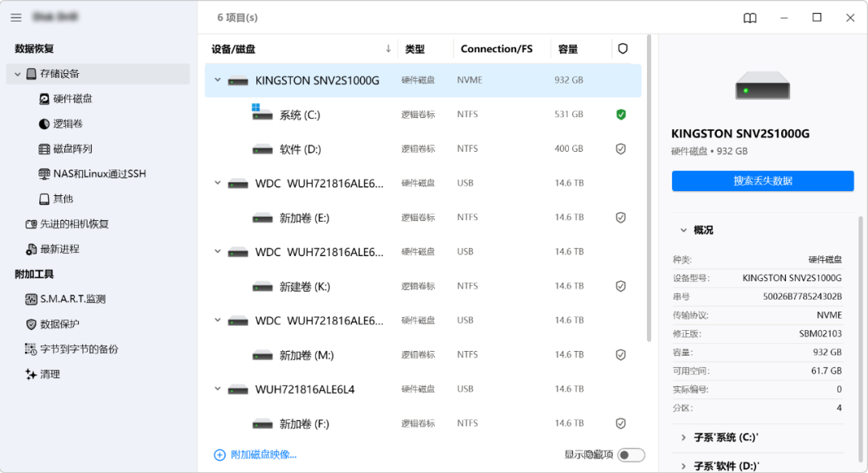868x473 pixels.
Task: Select the 软件 (D:) volume row
Action: [423, 149]
